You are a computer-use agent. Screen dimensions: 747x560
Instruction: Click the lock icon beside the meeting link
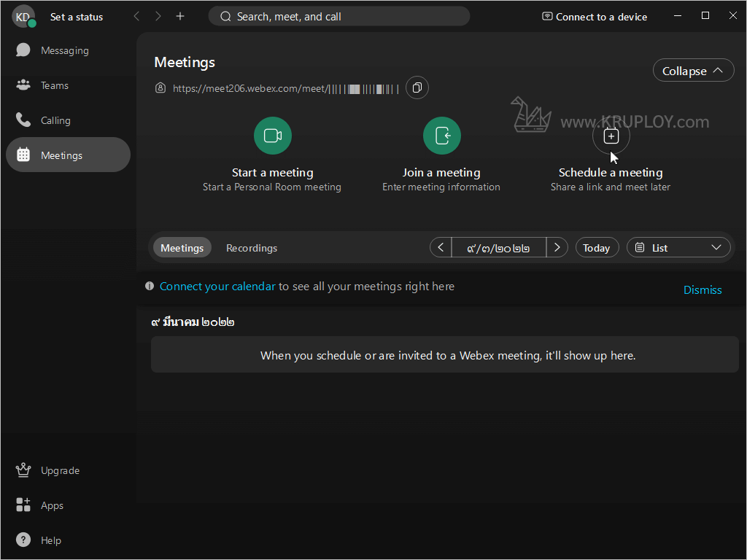(x=160, y=88)
